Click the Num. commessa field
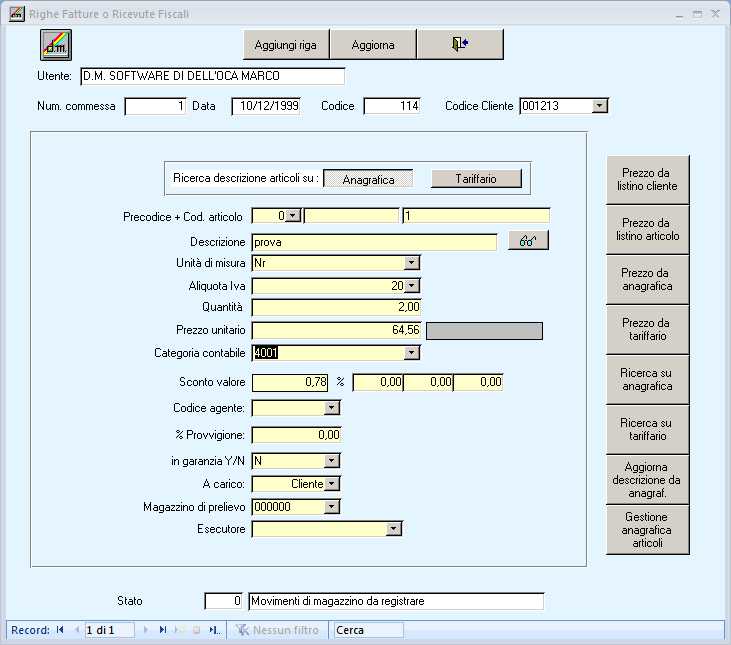The width and height of the screenshot is (731, 645). [155, 106]
